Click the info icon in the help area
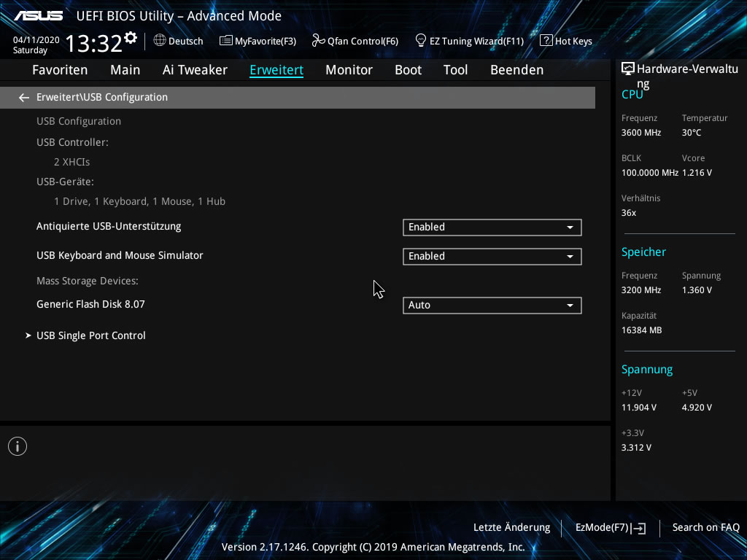The width and height of the screenshot is (747, 560). pyautogui.click(x=18, y=446)
